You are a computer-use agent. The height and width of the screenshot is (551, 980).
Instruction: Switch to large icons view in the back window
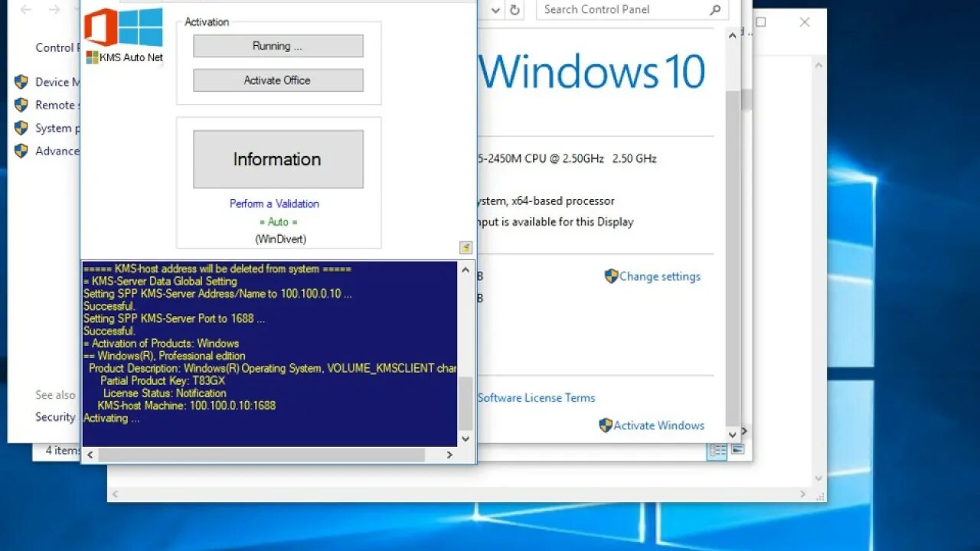737,450
